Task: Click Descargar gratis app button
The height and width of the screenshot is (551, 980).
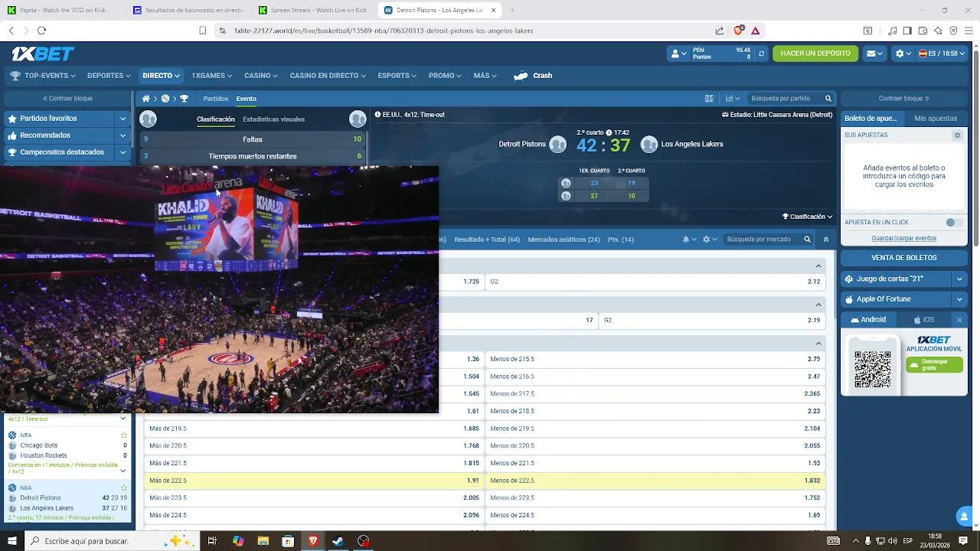Action: (934, 364)
